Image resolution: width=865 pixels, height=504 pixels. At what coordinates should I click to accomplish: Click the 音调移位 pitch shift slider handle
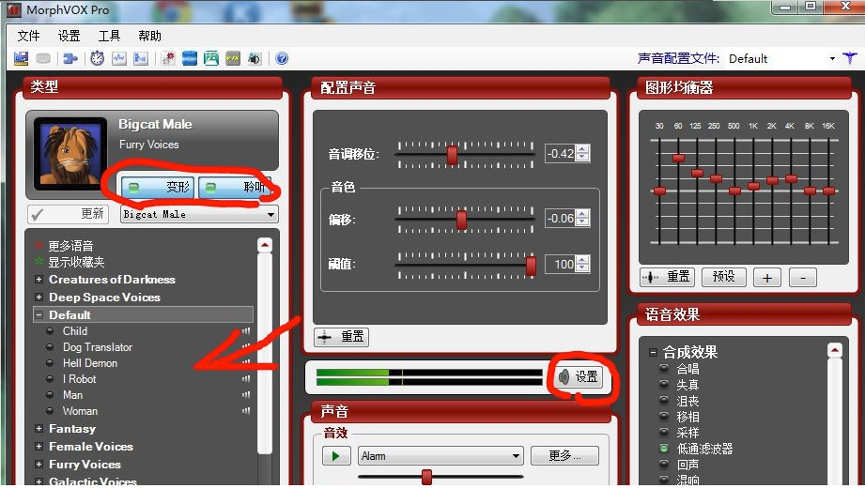452,155
